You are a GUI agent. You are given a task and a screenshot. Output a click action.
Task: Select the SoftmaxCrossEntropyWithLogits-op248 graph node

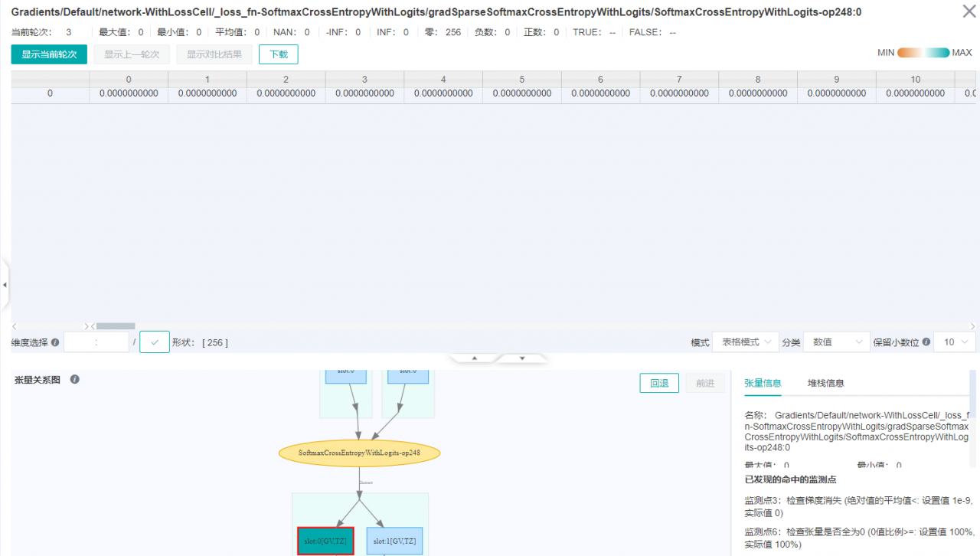pos(359,453)
